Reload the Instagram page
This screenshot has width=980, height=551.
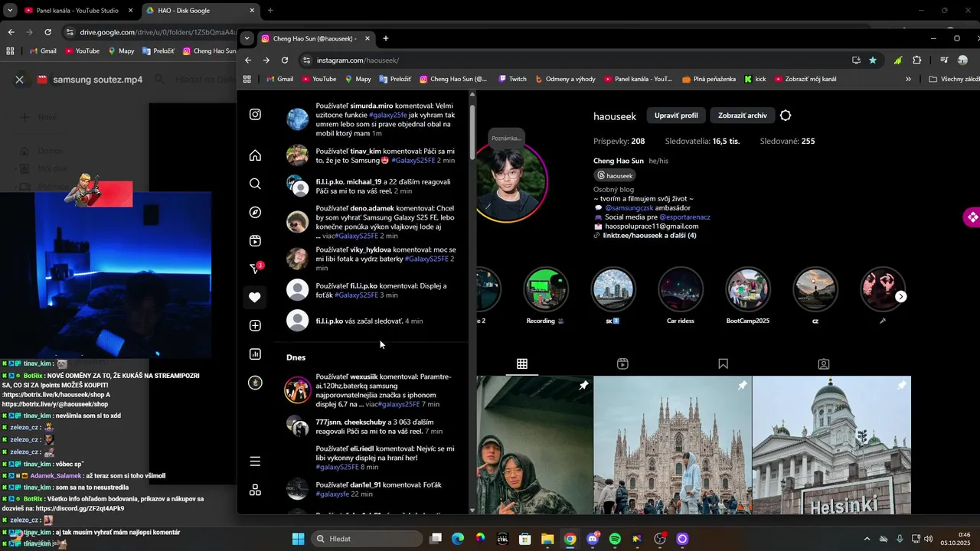pyautogui.click(x=285, y=60)
